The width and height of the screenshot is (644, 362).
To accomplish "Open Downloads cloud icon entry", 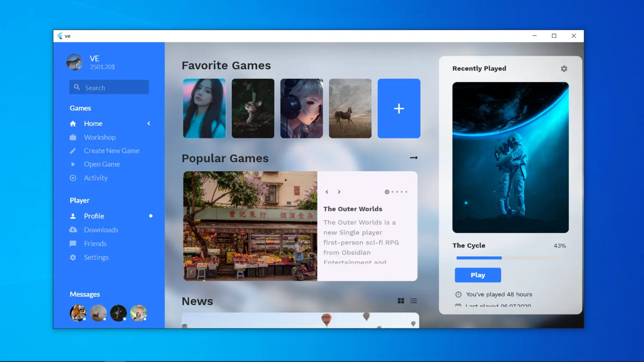I will point(73,230).
